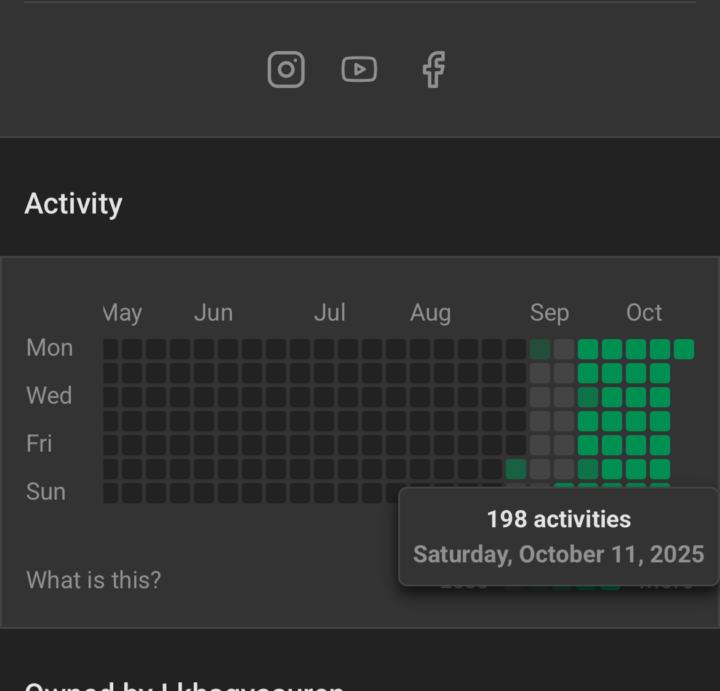Click the Mon weekday label
The image size is (720, 691).
click(49, 348)
